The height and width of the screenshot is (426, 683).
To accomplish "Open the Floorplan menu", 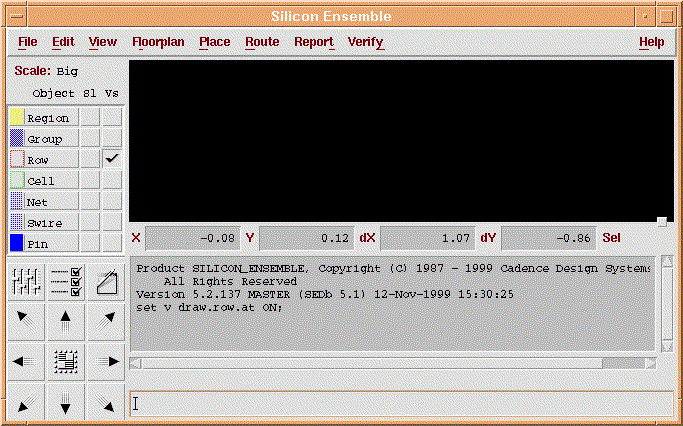I will click(x=158, y=42).
